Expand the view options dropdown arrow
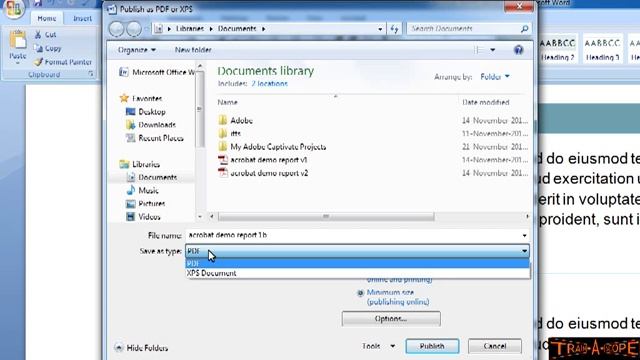640x360 pixels. coord(493,50)
